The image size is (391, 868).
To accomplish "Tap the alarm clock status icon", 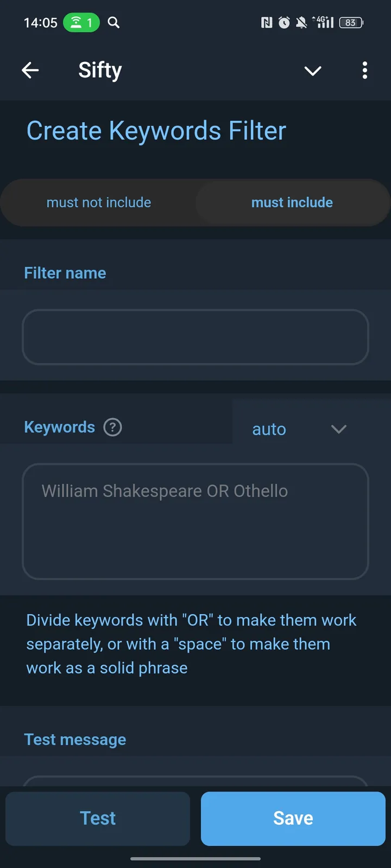I will click(283, 22).
